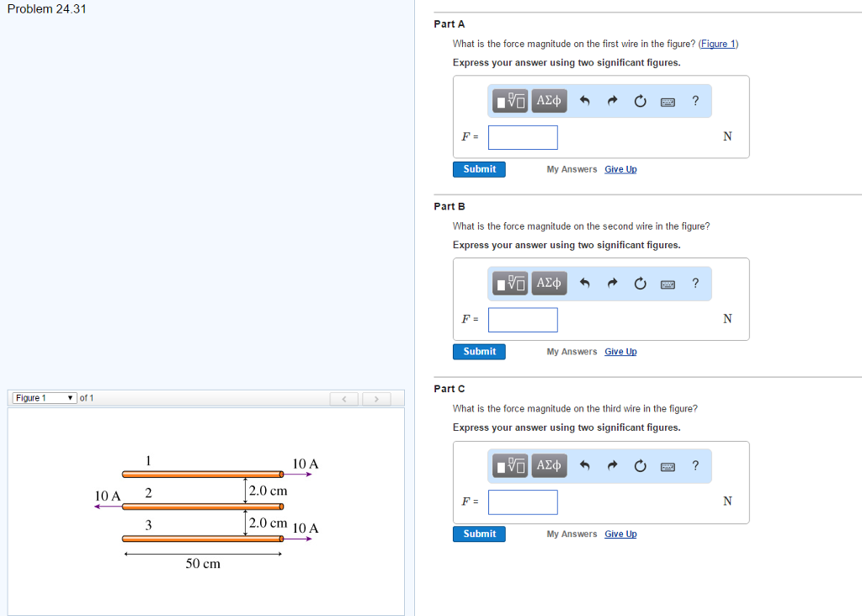Open the math templates palette in Part C
The image size is (862, 616).
(x=508, y=465)
